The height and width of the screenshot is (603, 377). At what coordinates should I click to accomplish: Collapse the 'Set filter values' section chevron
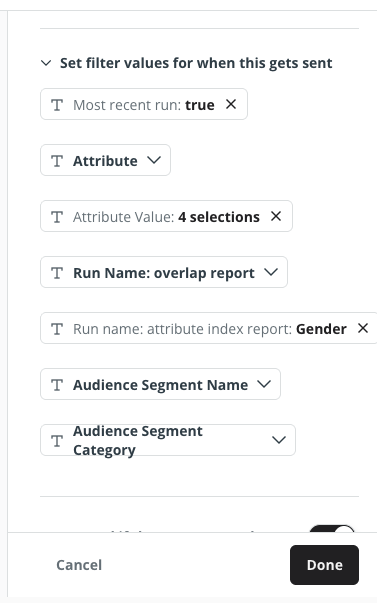(46, 63)
